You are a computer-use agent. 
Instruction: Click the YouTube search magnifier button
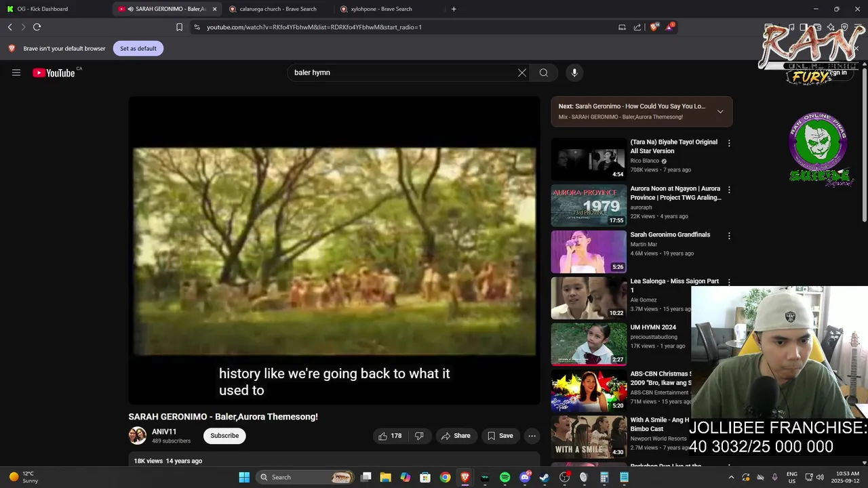[x=544, y=73]
